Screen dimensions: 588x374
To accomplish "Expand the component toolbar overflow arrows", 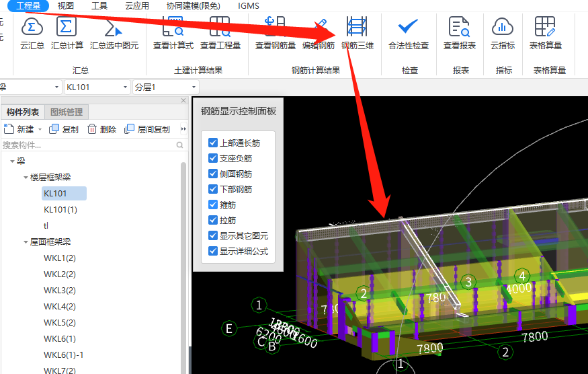I will (x=183, y=128).
